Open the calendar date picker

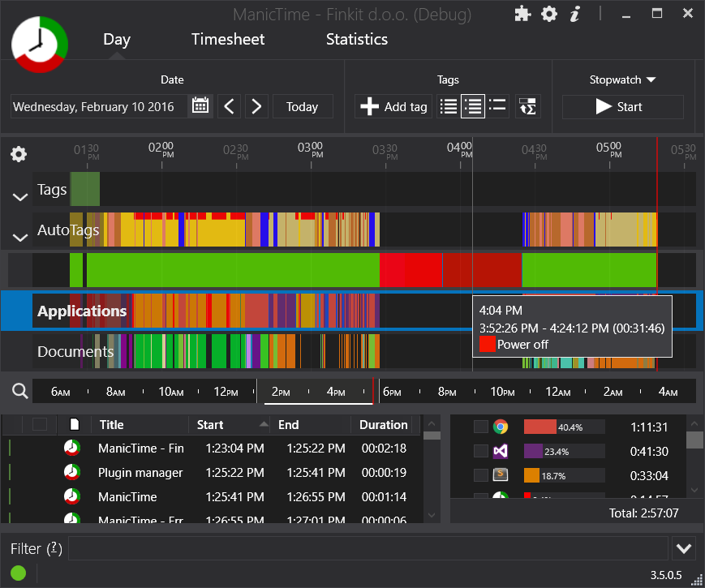point(200,106)
